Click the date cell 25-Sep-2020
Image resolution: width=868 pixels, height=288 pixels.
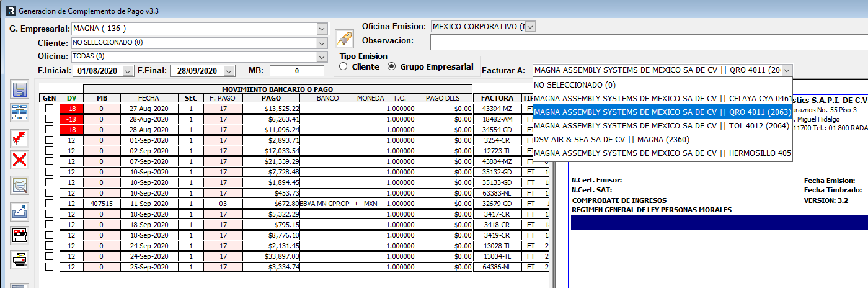coord(149,267)
